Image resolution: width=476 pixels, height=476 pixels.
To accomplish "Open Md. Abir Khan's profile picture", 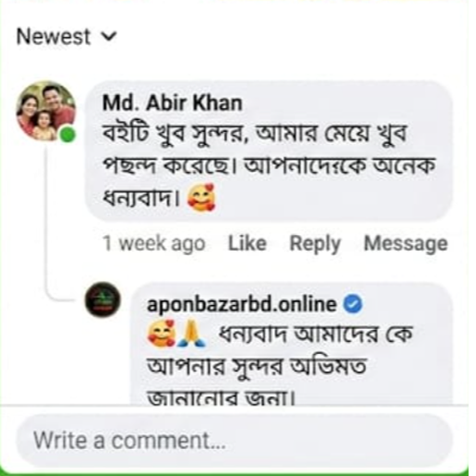I will pos(46,111).
